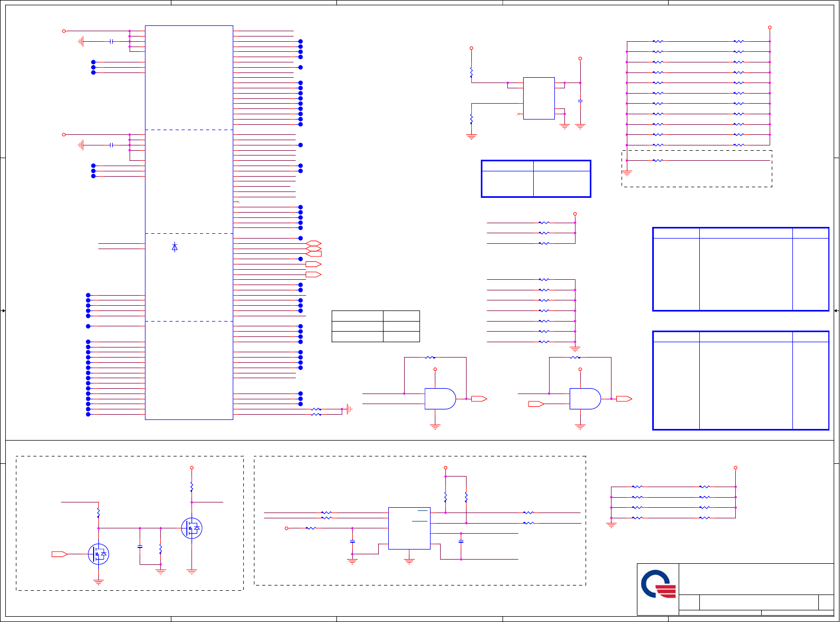Select the large multi-section IC block

click(189, 223)
